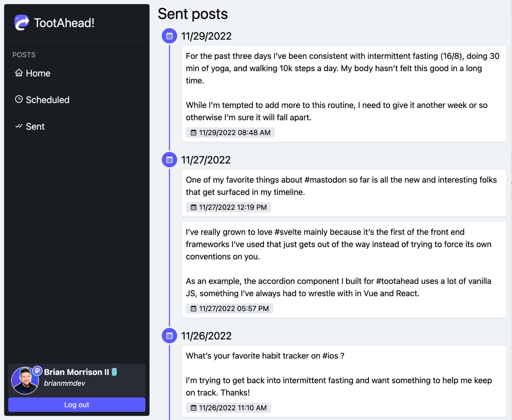Click the 11/29/2022 08:48 AM timestamp badge
The image size is (512, 420).
tap(230, 133)
